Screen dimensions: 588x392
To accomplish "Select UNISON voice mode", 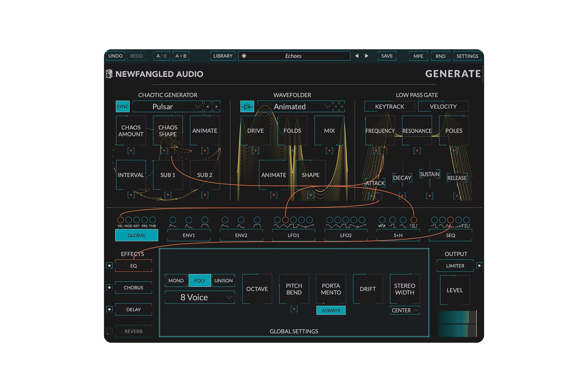I will [x=223, y=280].
